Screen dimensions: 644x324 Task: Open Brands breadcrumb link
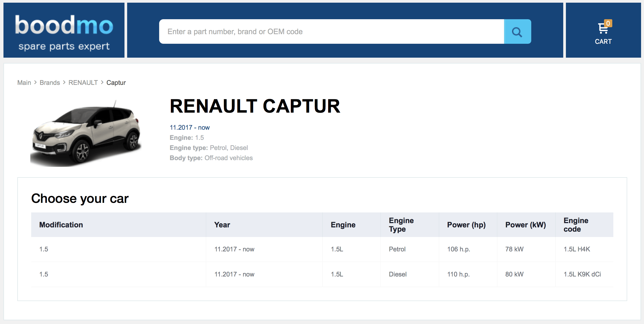click(50, 83)
